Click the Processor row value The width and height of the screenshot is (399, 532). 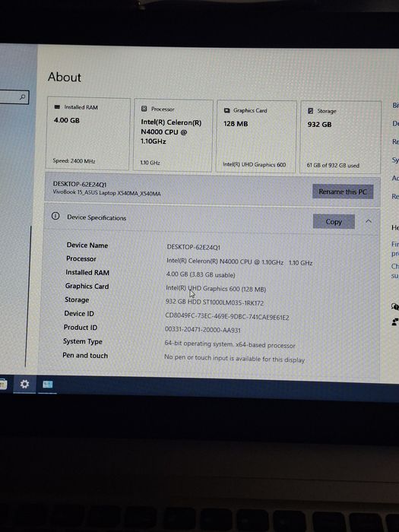click(239, 262)
